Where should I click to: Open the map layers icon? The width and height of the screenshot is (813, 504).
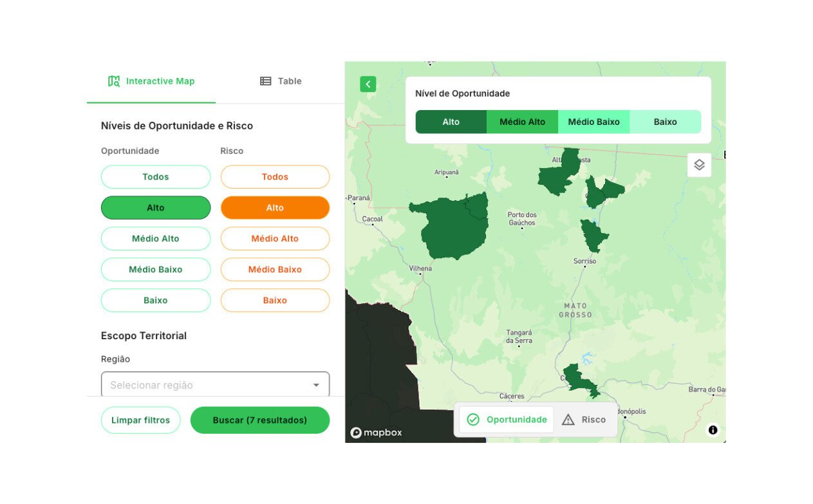699,165
